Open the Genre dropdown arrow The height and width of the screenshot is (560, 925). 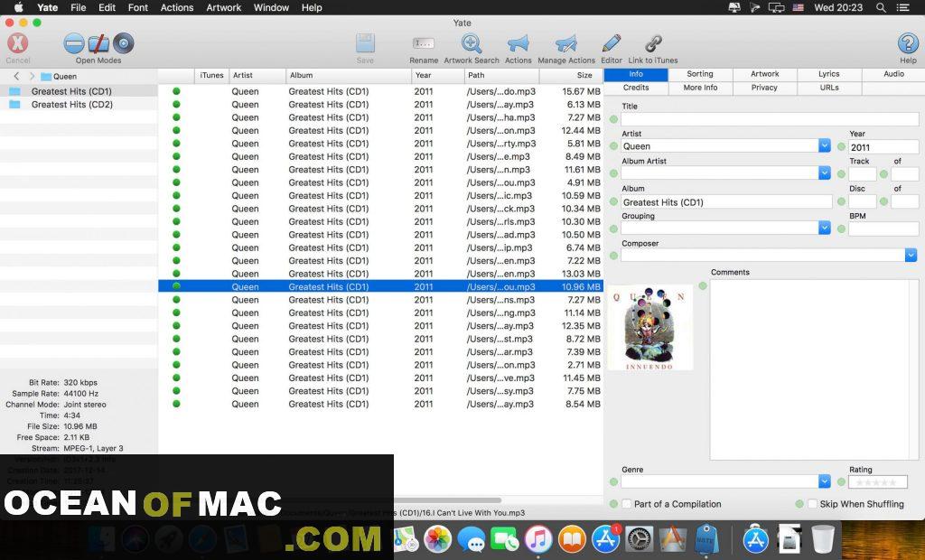coord(825,481)
